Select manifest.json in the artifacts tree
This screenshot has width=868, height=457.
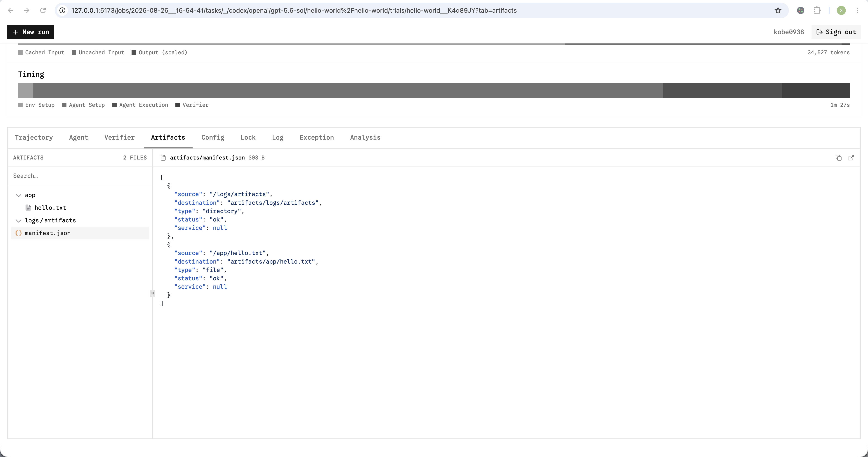(80, 233)
